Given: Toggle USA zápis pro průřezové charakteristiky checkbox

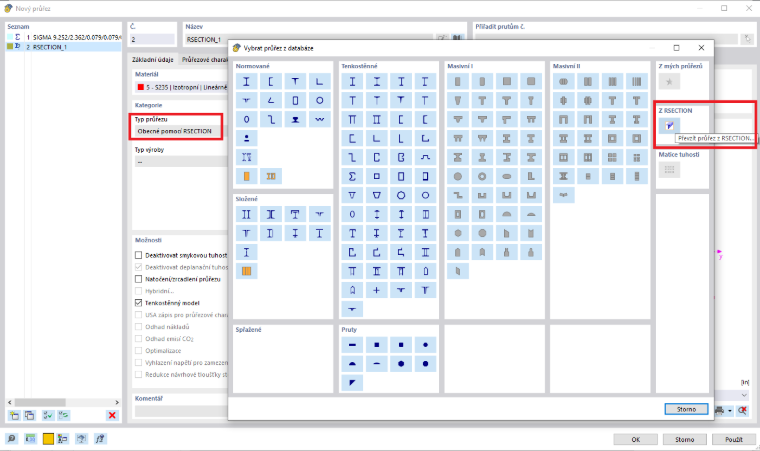Looking at the screenshot, I should [x=139, y=315].
